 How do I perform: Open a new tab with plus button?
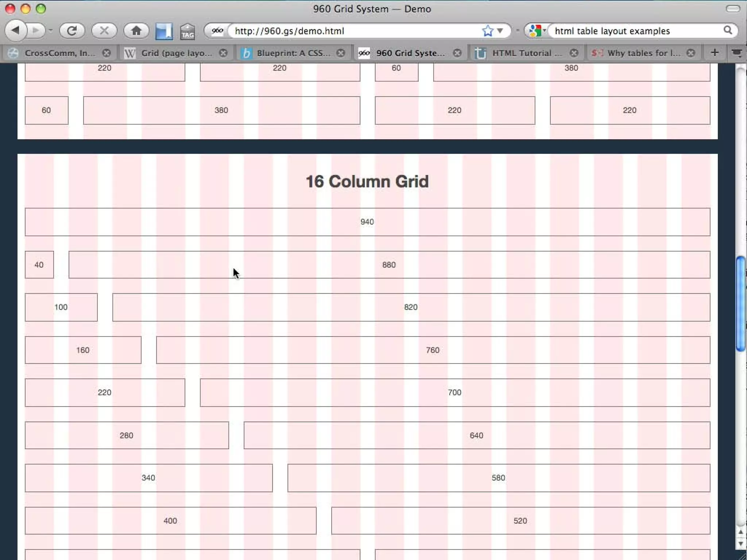point(715,53)
